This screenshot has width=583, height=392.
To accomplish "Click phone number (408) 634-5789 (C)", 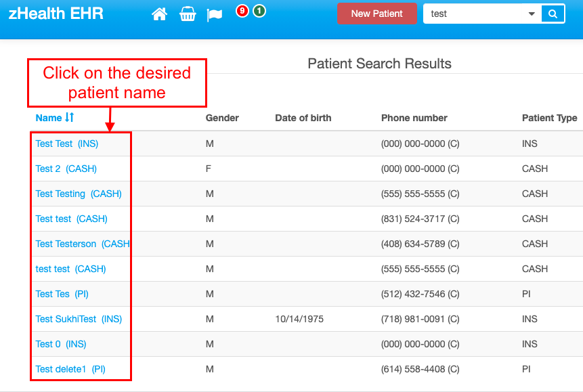I will pyautogui.click(x=420, y=244).
